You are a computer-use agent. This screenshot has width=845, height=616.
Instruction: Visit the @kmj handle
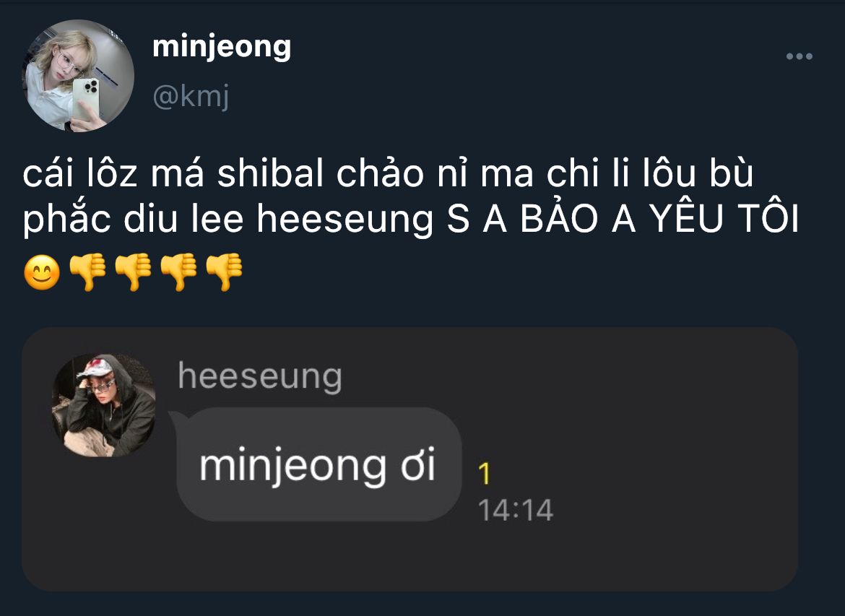(191, 97)
